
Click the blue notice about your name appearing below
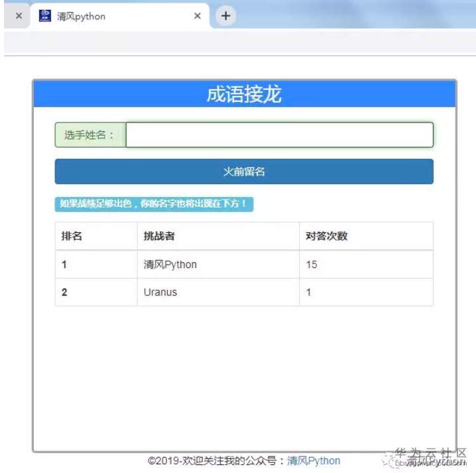pos(154,204)
